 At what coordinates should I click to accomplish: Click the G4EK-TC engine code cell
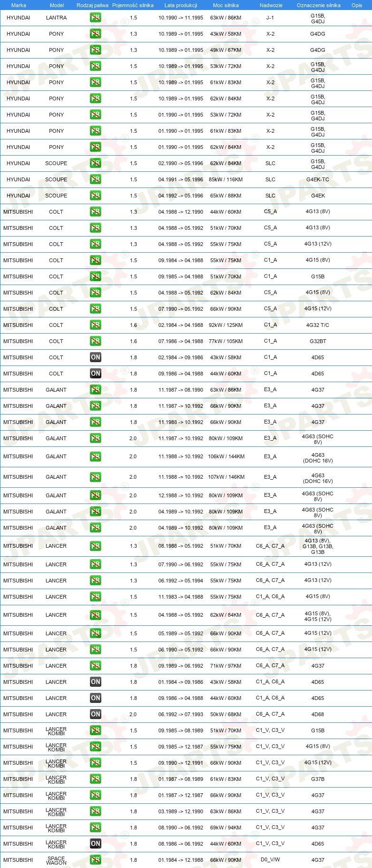318,179
